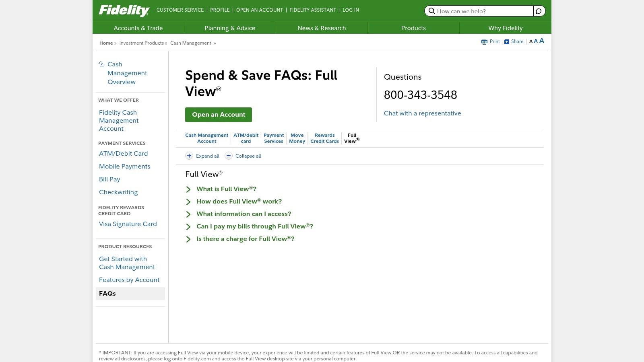
Task: Toggle Expand all for FAQ answers
Action: [207, 156]
